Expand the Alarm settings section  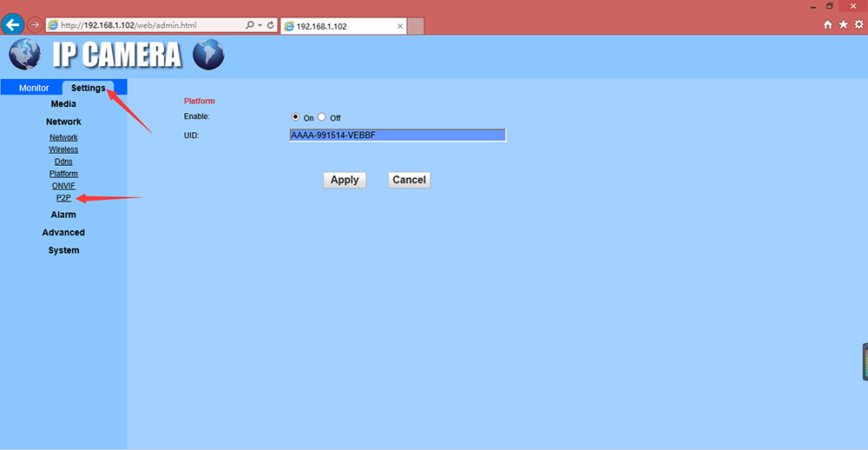63,215
